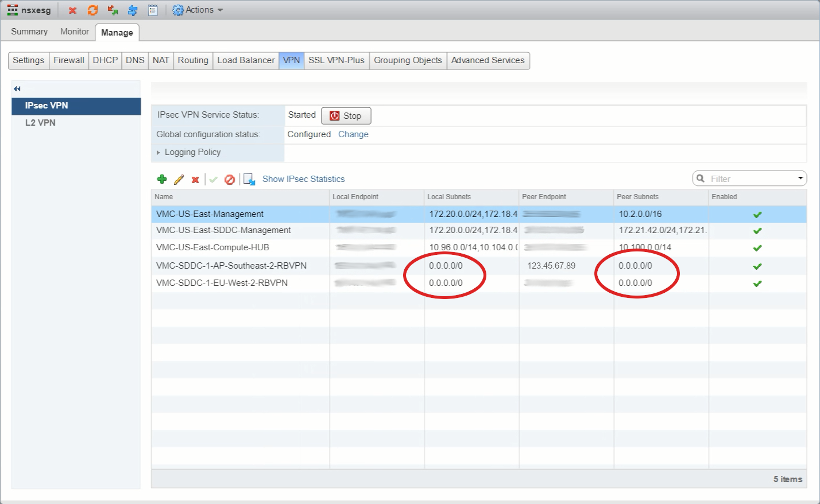Click the orange refresh icon in top toolbar

click(x=92, y=10)
